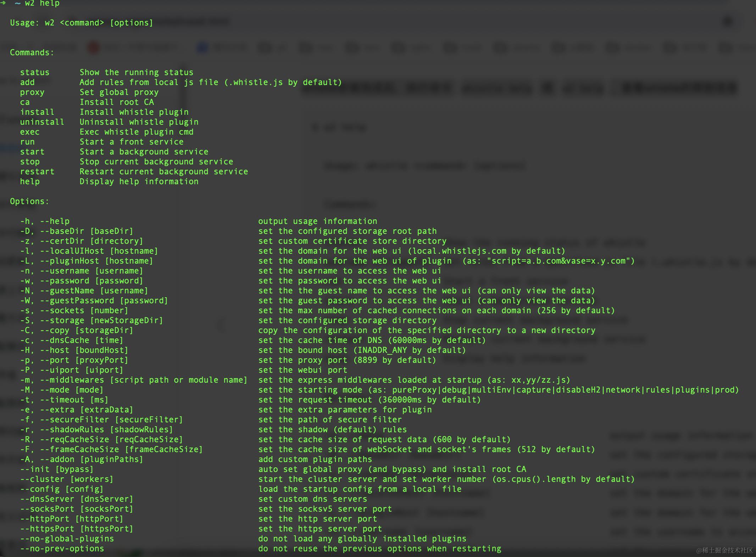This screenshot has width=756, height=557.
Task: Click the 'restart' command name
Action: tap(37, 171)
